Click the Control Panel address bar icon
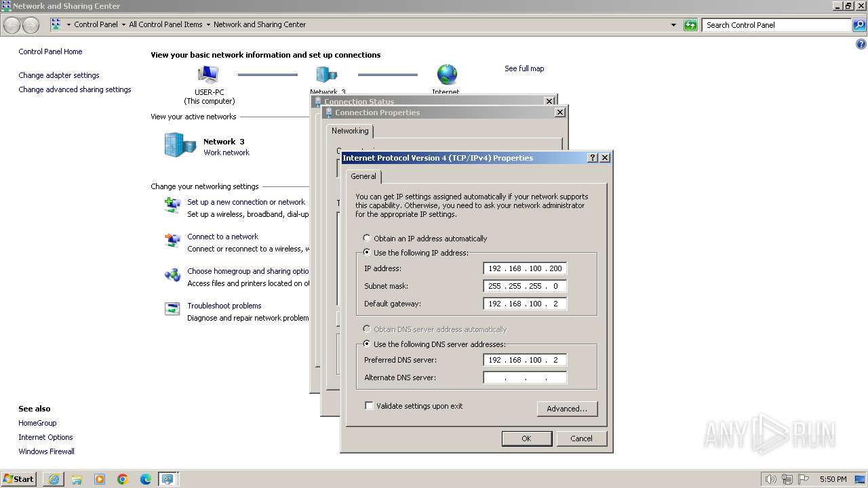This screenshot has width=868, height=488. [x=56, y=24]
